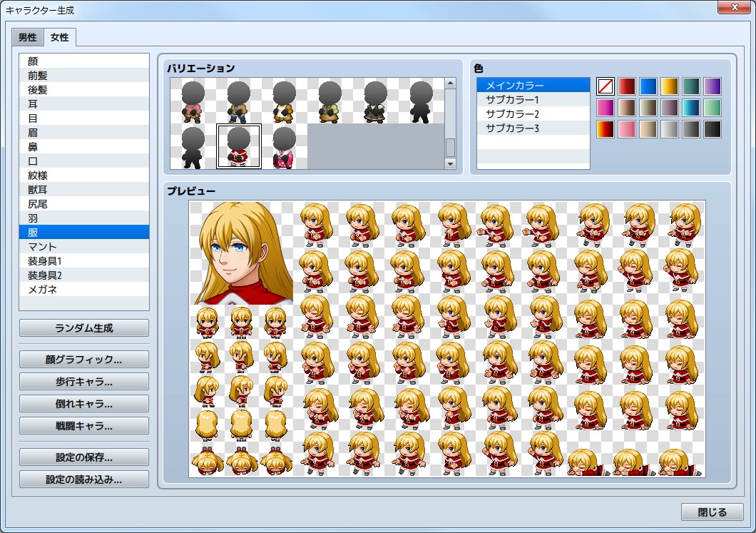Choose the yellow-orange color swatch

(669, 86)
